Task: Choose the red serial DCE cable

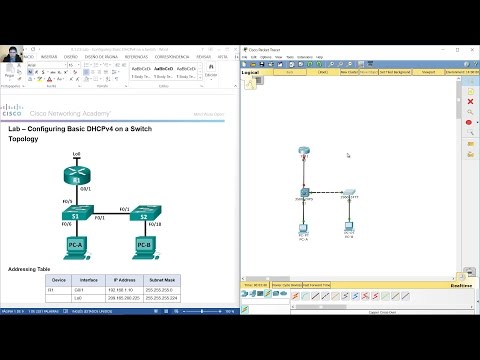Action: [365, 296]
